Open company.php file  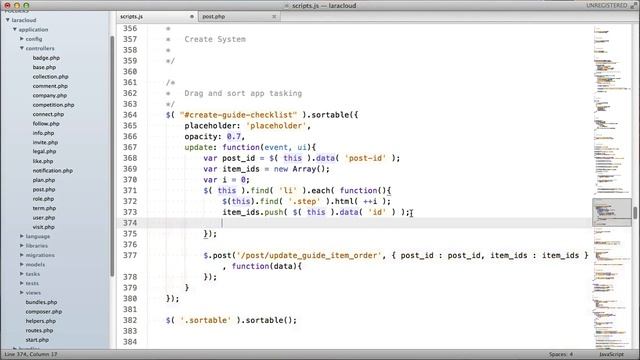50,96
